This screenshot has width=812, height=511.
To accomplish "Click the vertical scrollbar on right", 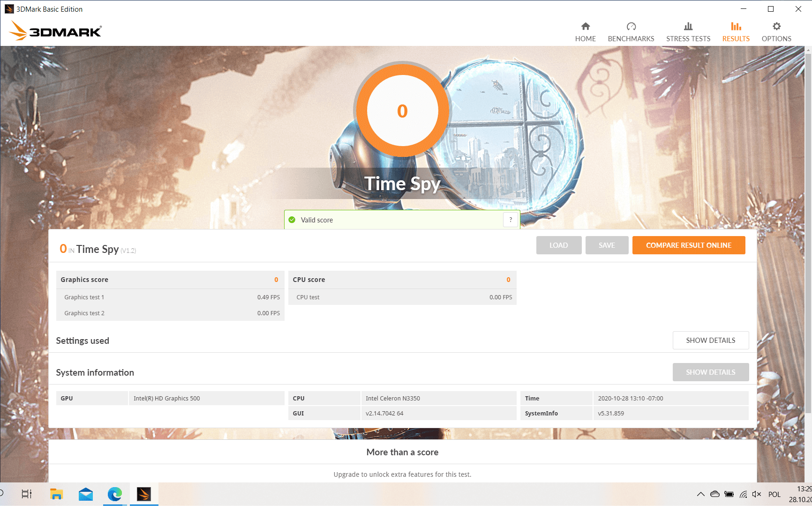I will [808, 234].
